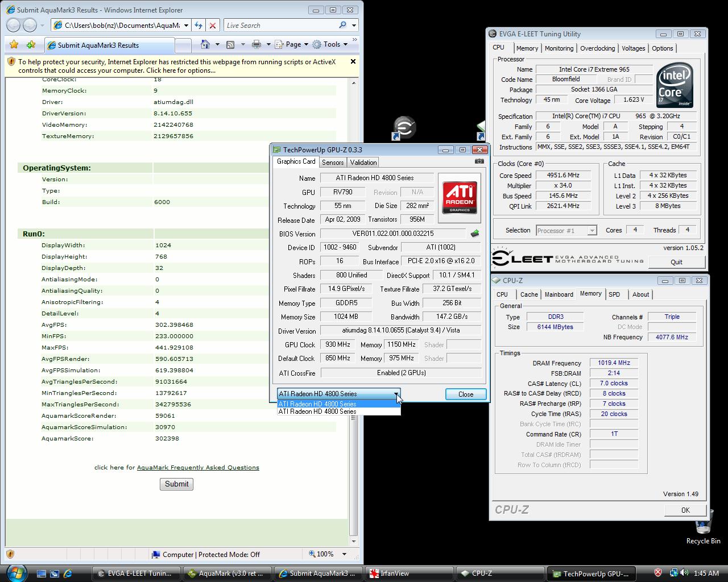
Task: Switch to IrfanView in the taskbar
Action: [x=409, y=573]
